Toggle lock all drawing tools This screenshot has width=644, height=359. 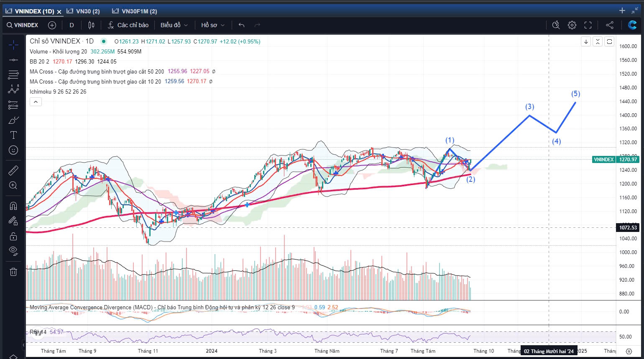[x=13, y=236]
